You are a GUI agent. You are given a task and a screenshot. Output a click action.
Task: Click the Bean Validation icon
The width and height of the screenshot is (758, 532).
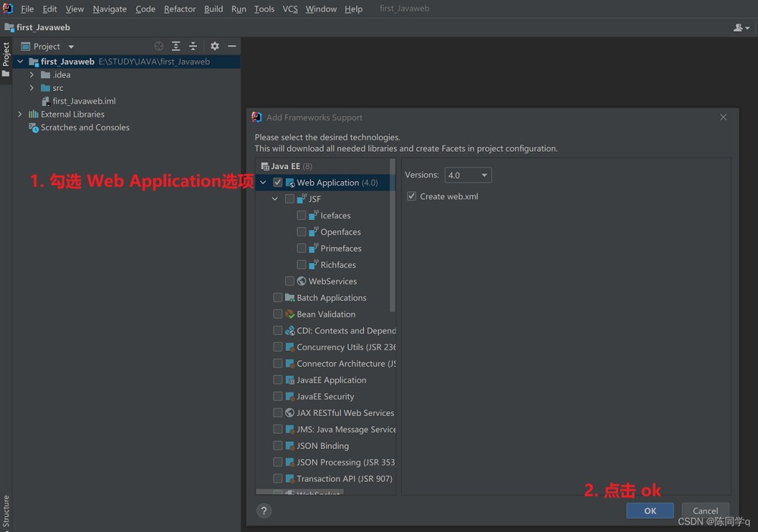click(x=290, y=314)
